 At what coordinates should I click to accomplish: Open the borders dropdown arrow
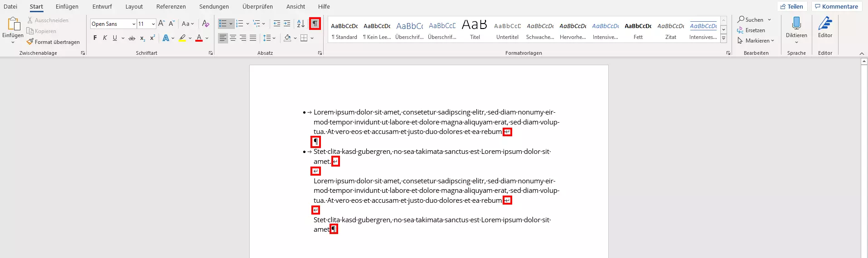click(x=312, y=38)
